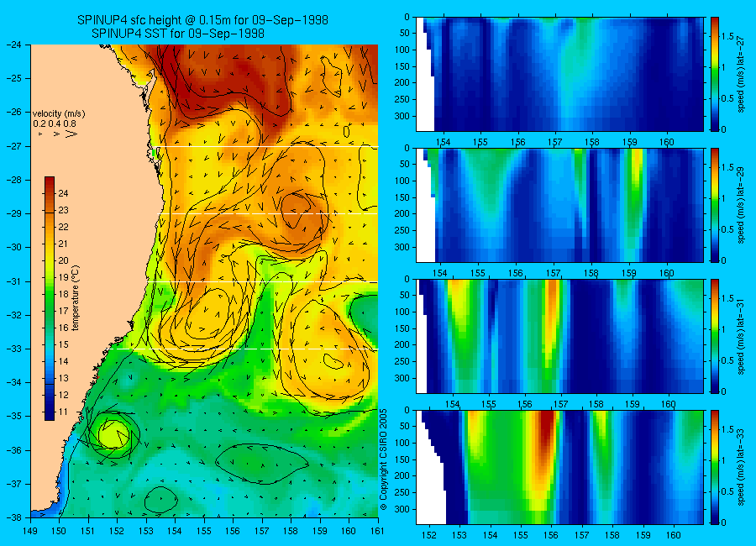Click the speed color bar for lat=-33
The height and width of the screenshot is (546, 756).
point(715,467)
